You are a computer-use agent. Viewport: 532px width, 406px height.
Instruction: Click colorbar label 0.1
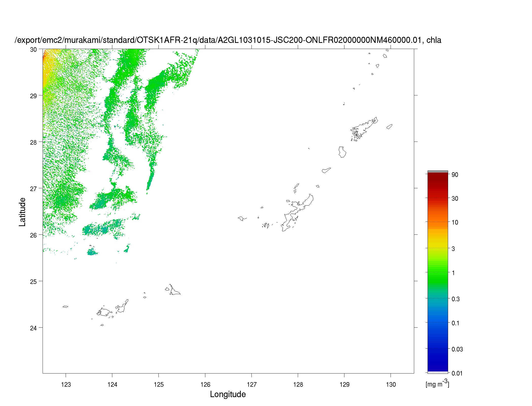(455, 323)
